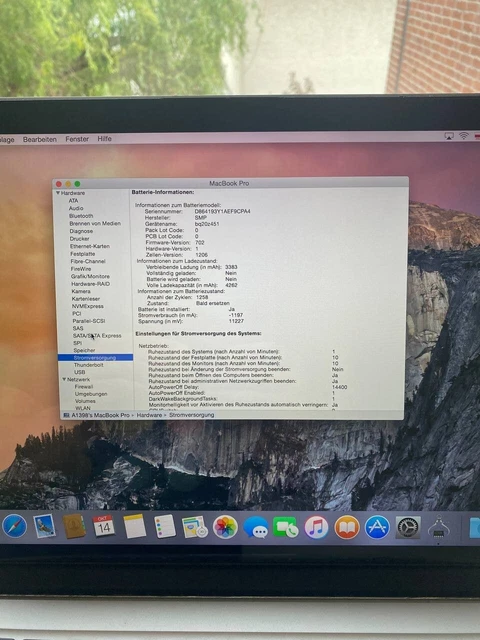The width and height of the screenshot is (480, 640).
Task: Select Kamera in the sidebar
Action: point(81,291)
